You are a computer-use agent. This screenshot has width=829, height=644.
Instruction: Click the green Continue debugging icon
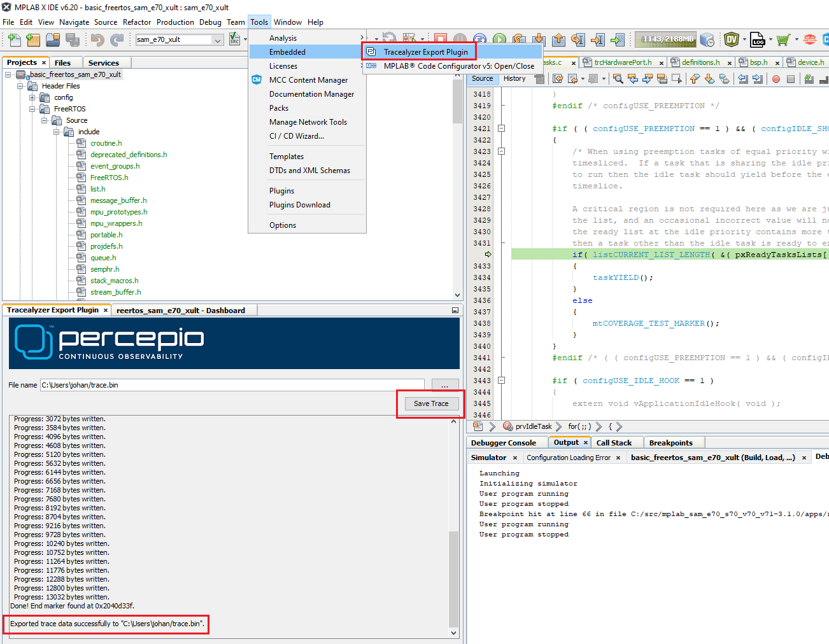[x=499, y=39]
